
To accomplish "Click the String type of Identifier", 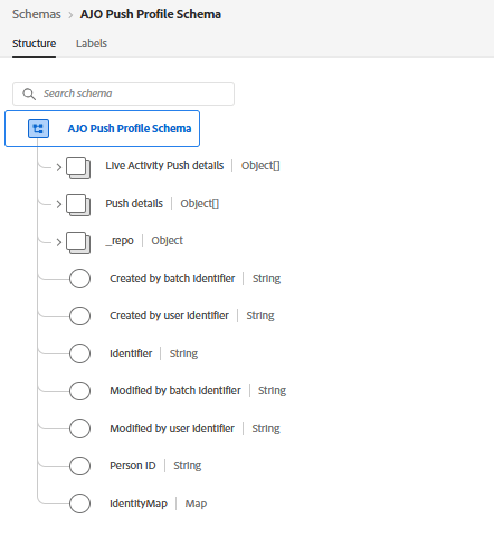I will pyautogui.click(x=184, y=354).
